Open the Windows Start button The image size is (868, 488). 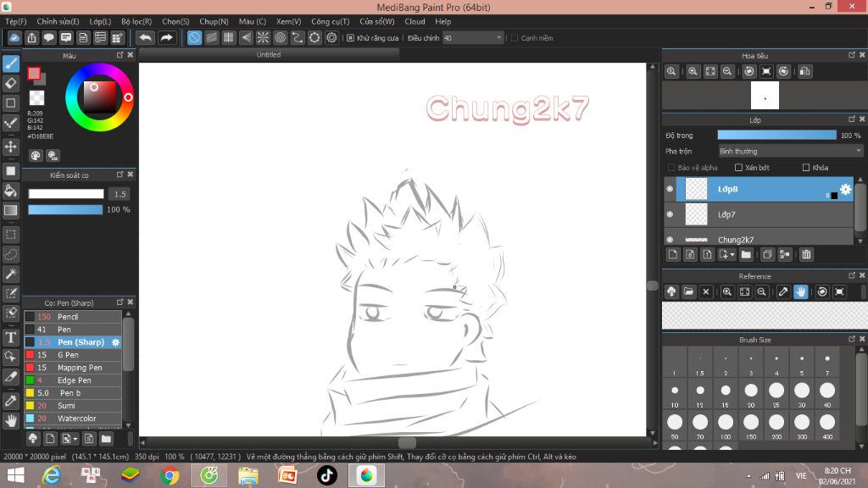pyautogui.click(x=15, y=475)
